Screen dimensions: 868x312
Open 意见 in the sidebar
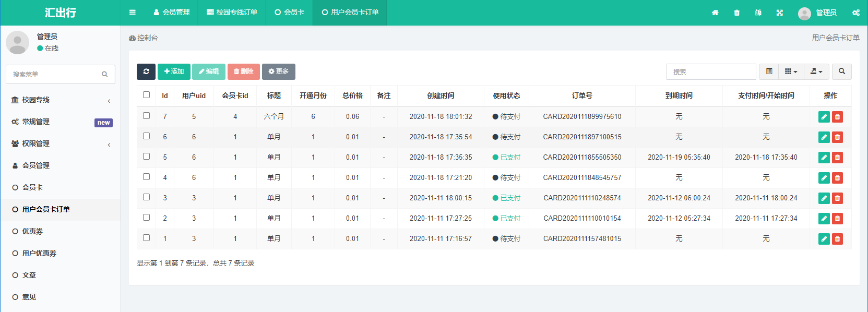click(x=61, y=297)
